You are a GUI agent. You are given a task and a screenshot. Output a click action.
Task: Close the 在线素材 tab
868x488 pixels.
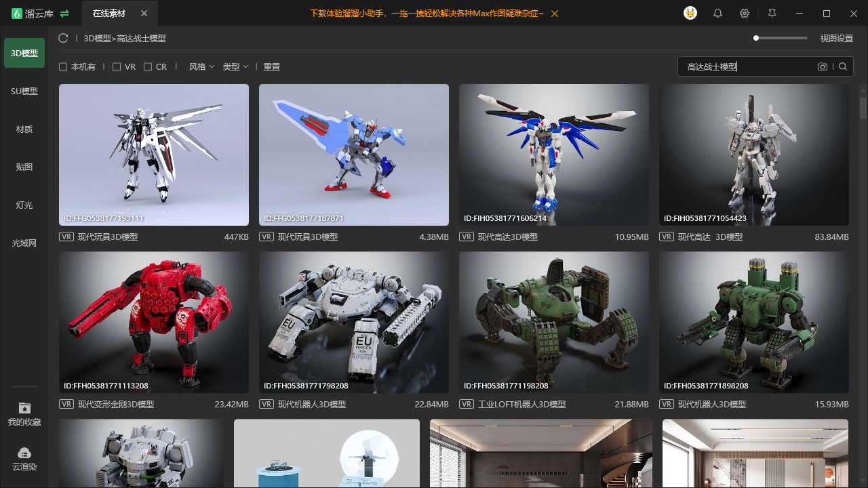point(144,14)
